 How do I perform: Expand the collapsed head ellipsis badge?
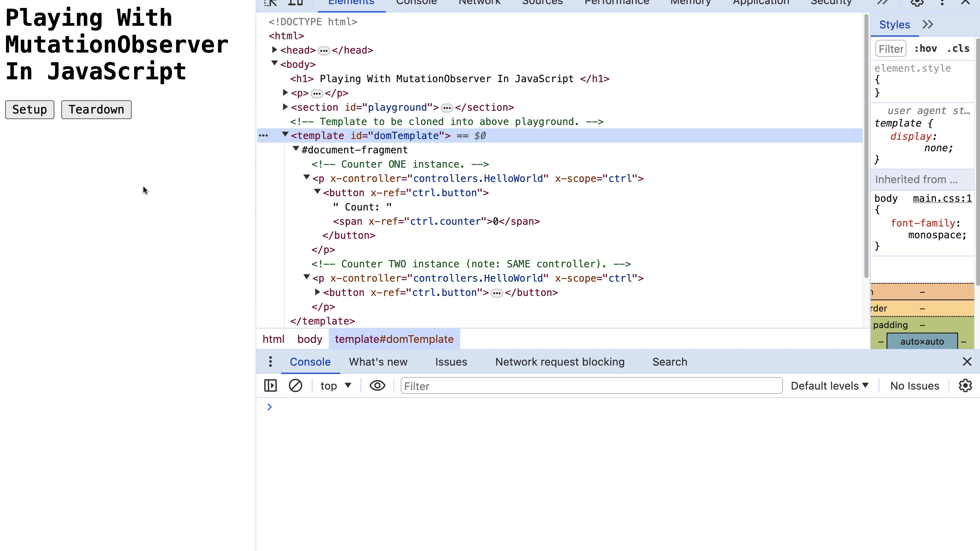pos(324,51)
